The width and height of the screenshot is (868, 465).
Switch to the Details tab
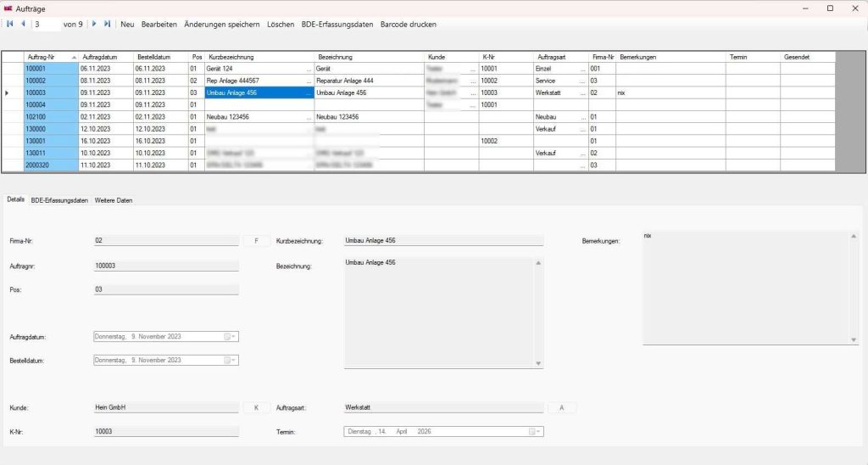[16, 199]
